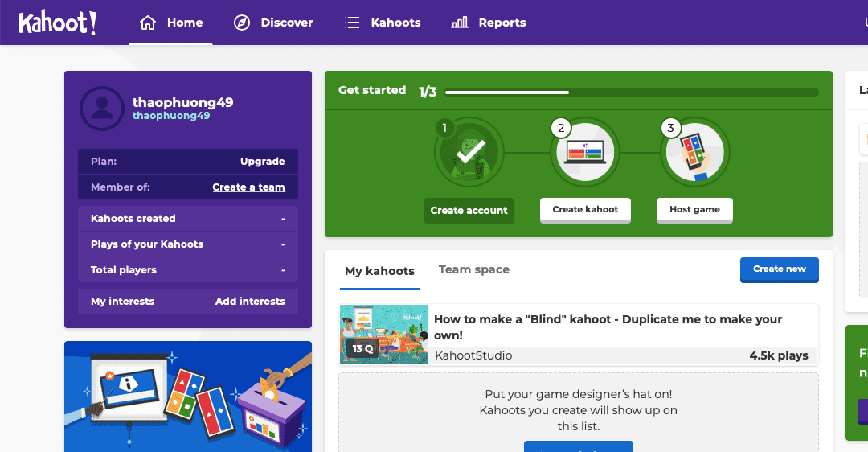Viewport: 868px width, 452px height.
Task: Click the blue Create new button
Action: (x=780, y=269)
